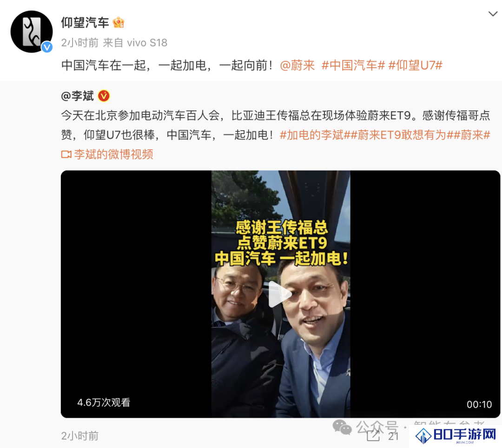Tap the repost share icon beside 21

(373, 436)
